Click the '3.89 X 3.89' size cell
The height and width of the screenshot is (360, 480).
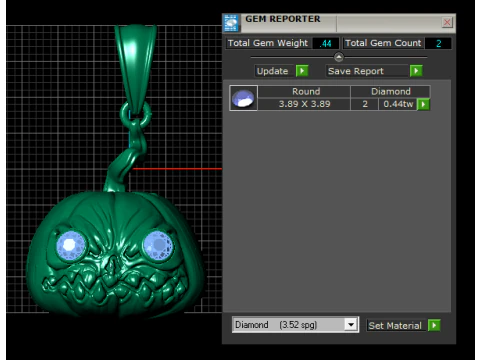(x=304, y=104)
